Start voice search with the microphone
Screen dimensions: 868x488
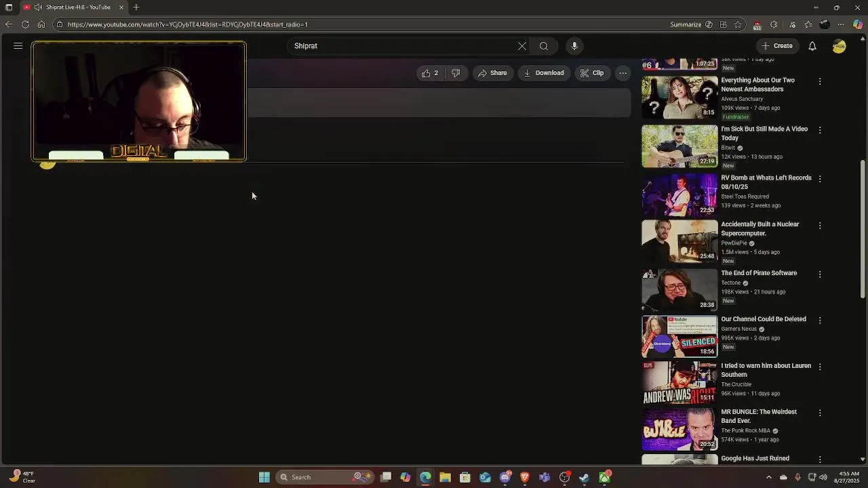pyautogui.click(x=574, y=46)
